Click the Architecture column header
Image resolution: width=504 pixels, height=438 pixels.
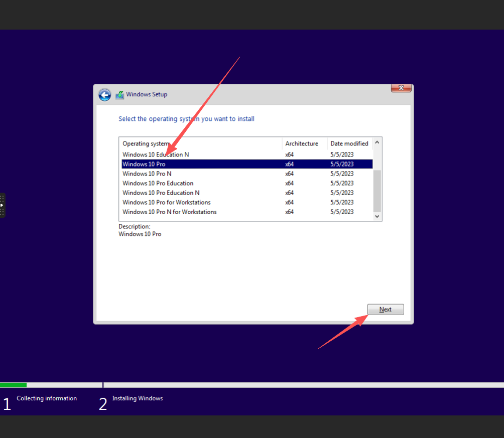pyautogui.click(x=304, y=143)
